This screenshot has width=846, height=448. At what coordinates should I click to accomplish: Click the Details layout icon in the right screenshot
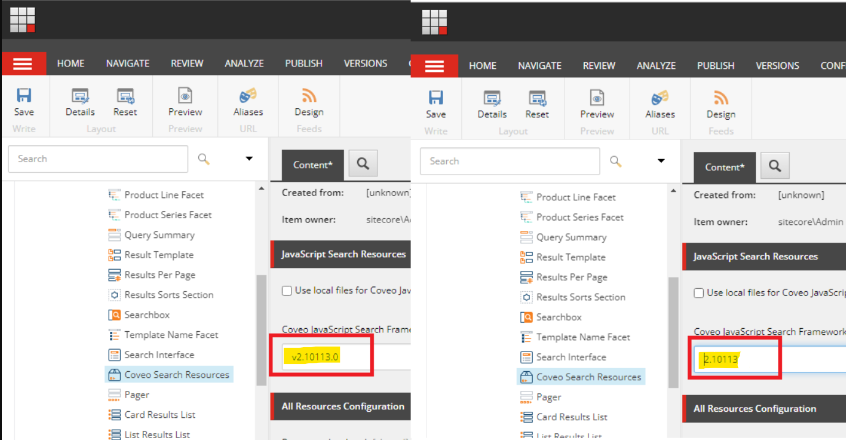(x=492, y=98)
